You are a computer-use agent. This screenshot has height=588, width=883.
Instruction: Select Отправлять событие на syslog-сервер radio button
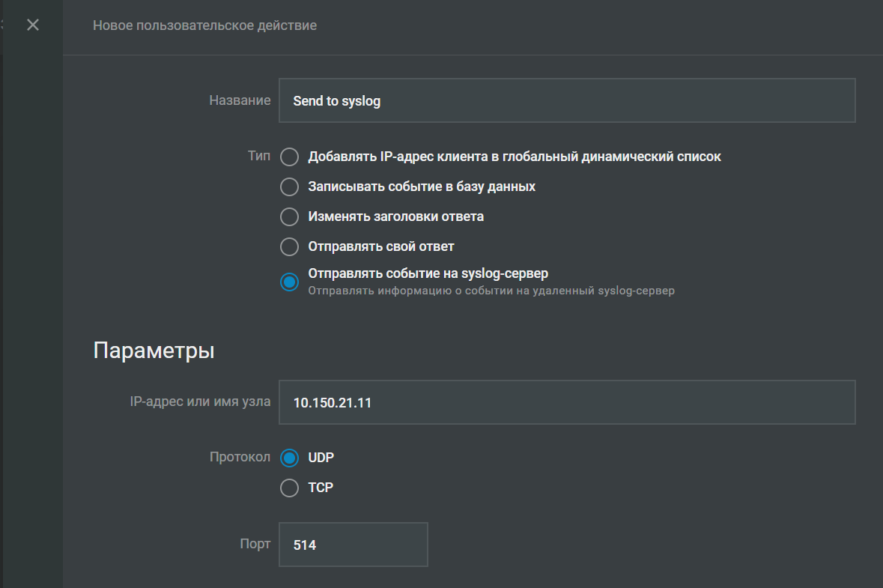(289, 282)
